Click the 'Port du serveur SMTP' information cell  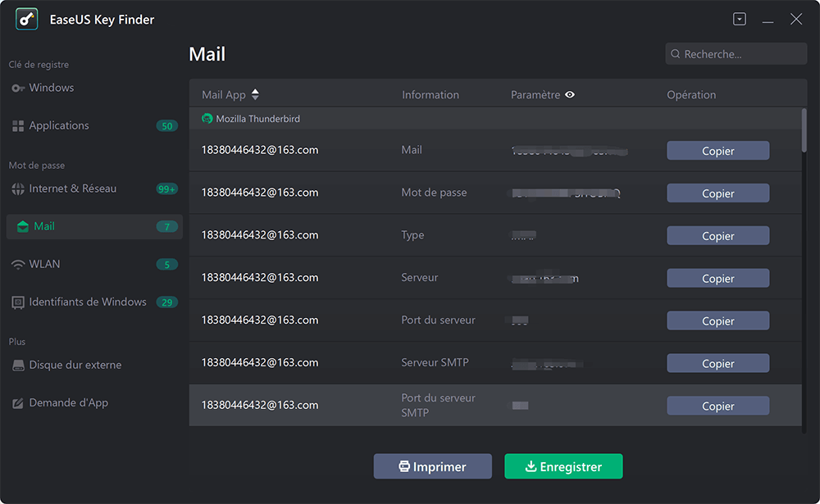pos(438,405)
